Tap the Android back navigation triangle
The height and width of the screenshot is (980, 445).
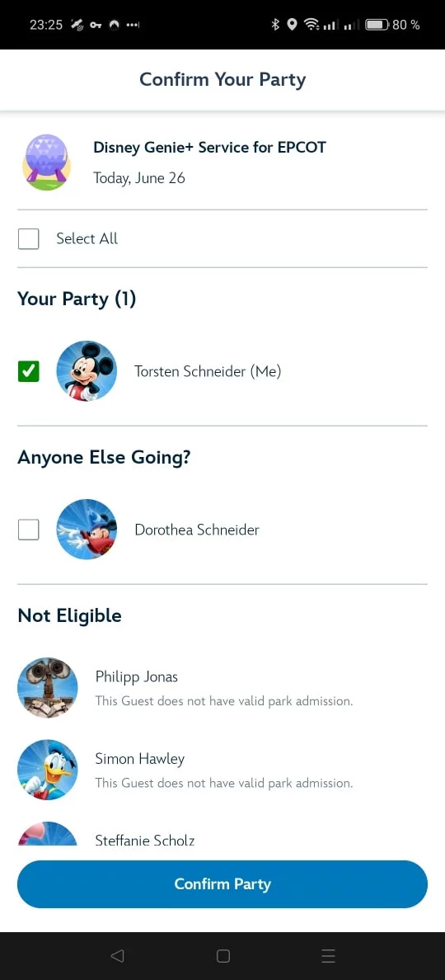point(117,955)
